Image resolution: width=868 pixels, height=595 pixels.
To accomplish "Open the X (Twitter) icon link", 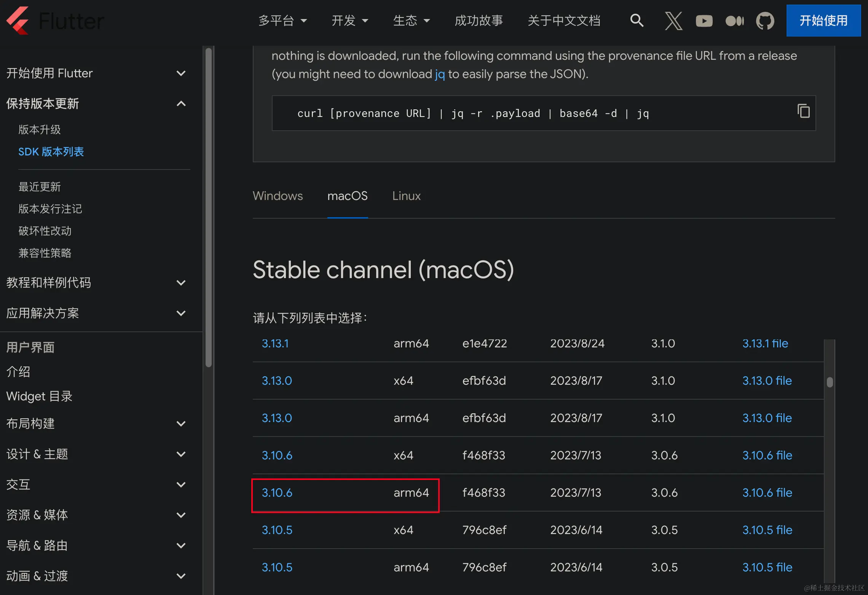I will pyautogui.click(x=673, y=21).
